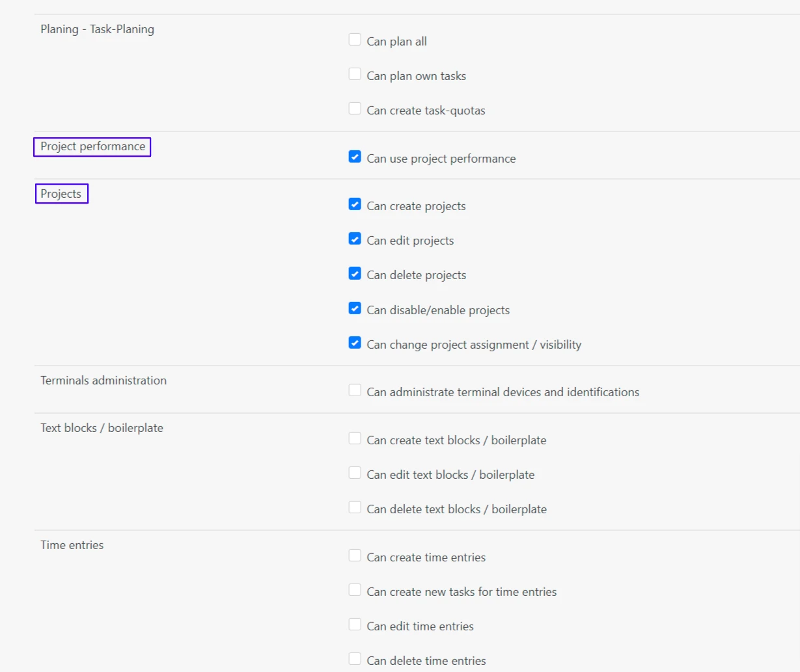The image size is (800, 672).
Task: Check Can delete time entries
Action: (355, 659)
